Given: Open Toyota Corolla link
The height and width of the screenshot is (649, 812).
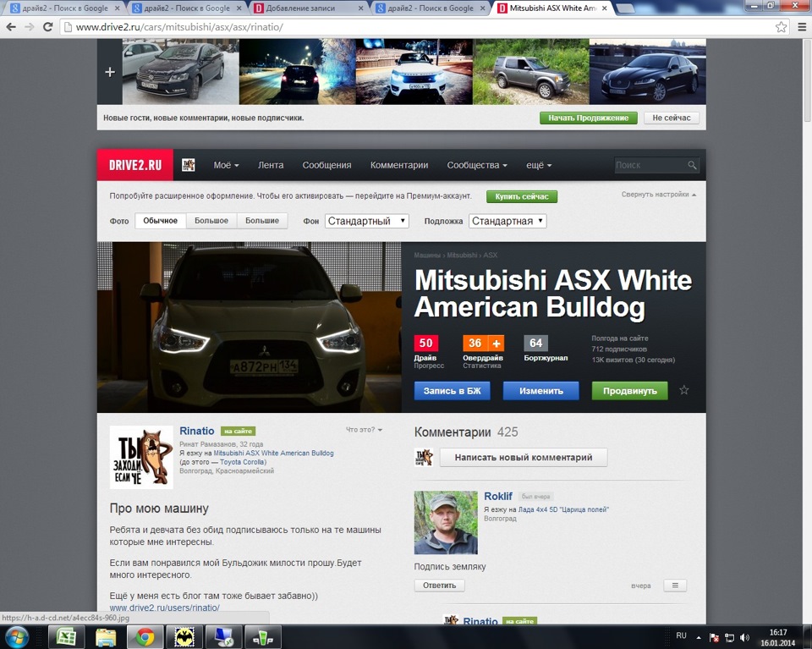Looking at the screenshot, I should click(243, 462).
